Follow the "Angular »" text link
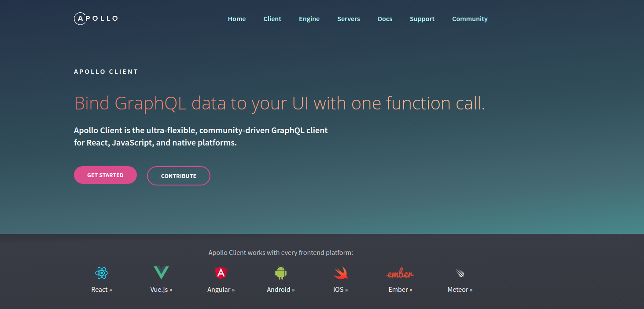 [x=221, y=290]
